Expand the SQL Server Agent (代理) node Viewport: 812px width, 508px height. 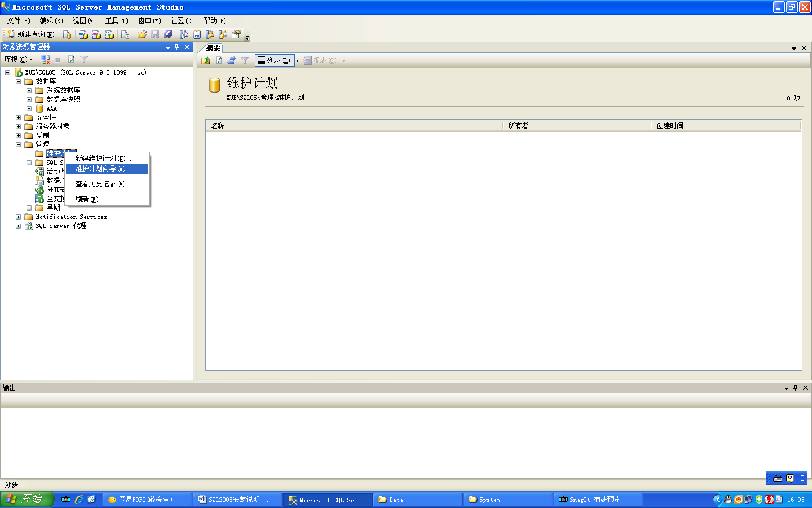(x=18, y=226)
